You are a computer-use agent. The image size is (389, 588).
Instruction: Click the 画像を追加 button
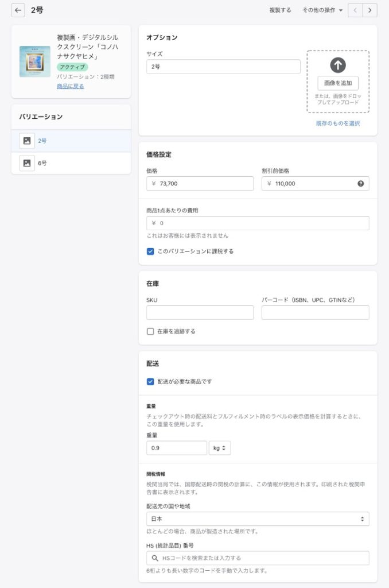pyautogui.click(x=338, y=83)
